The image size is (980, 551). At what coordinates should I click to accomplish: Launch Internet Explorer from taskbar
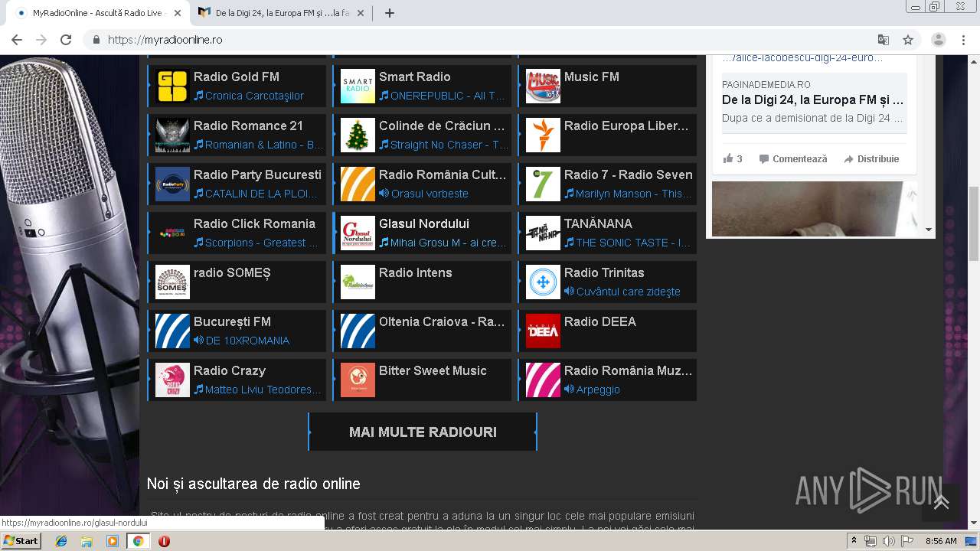tap(61, 541)
